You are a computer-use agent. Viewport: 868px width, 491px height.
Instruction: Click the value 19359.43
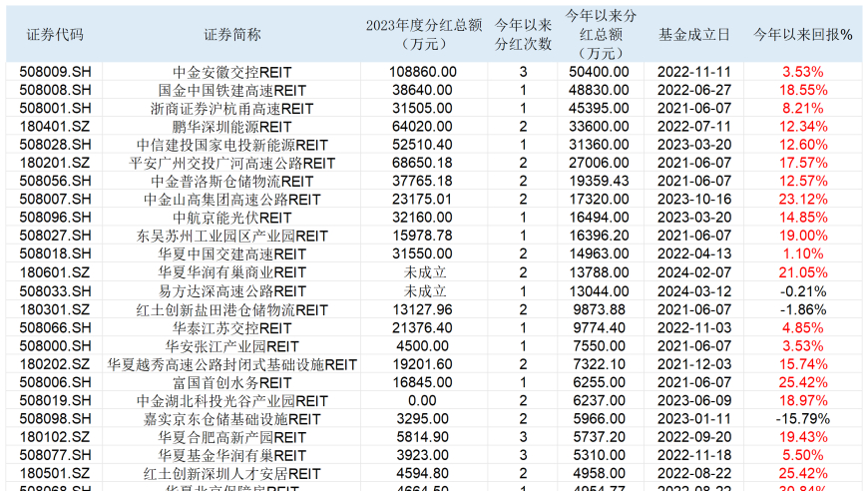point(599,182)
